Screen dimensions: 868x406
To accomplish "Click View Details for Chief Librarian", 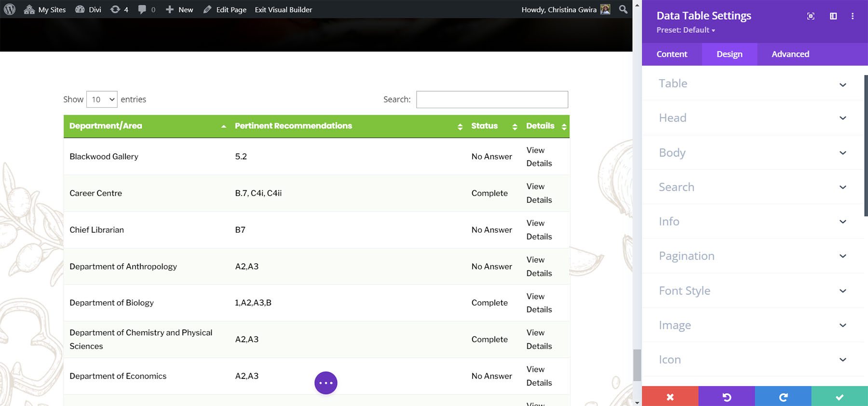I will tap(539, 230).
